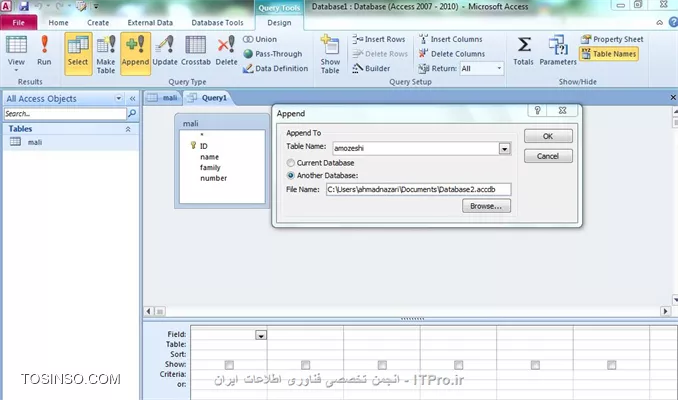678x400 pixels.
Task: Select the Another Database radio button
Action: (291, 174)
